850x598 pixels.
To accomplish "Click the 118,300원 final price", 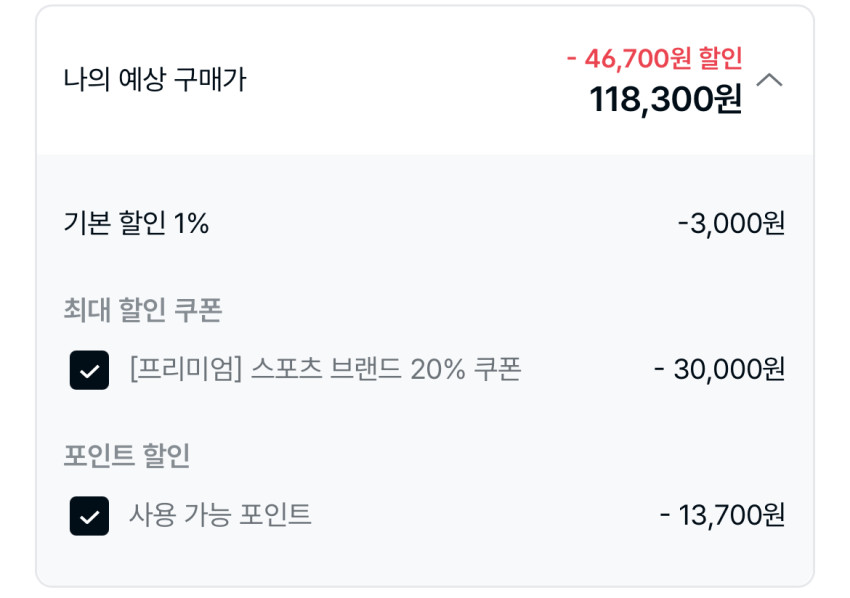I will tap(665, 99).
